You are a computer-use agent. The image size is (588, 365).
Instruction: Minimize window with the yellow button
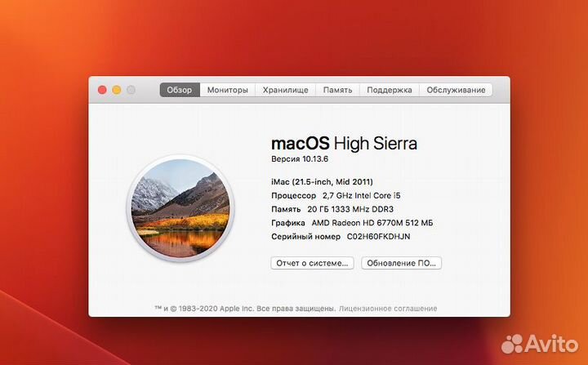pos(117,90)
